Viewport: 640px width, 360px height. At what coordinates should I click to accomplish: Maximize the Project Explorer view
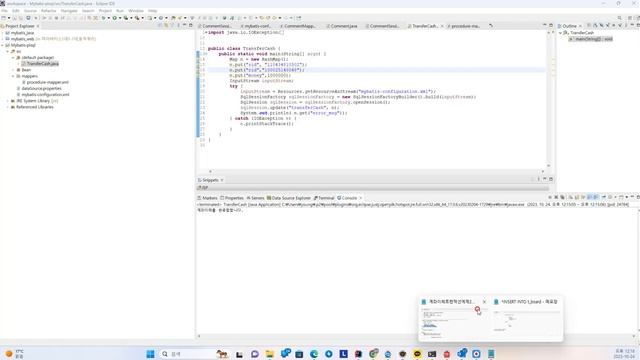coord(191,25)
